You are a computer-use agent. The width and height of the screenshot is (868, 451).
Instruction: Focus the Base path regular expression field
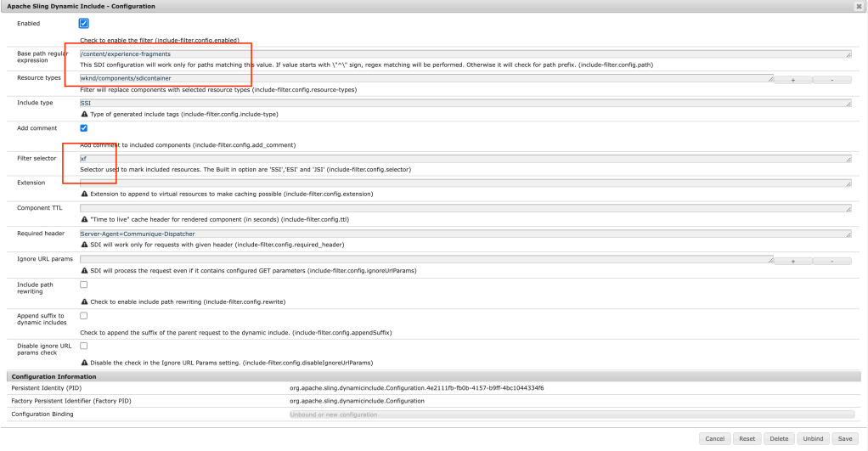point(465,54)
